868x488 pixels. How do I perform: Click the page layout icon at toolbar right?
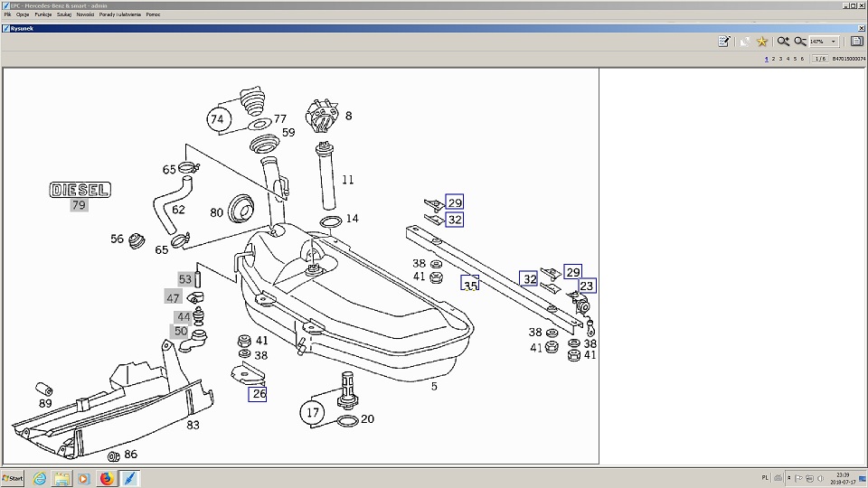(856, 42)
